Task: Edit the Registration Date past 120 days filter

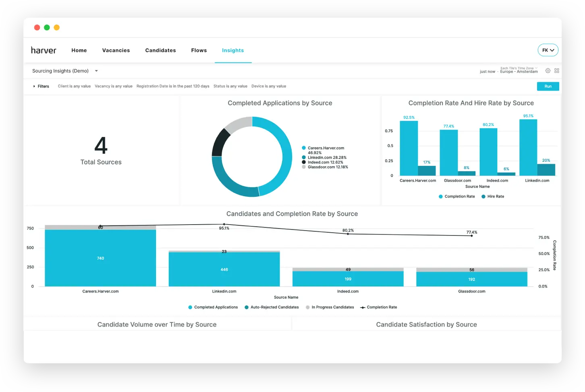Action: (173, 86)
